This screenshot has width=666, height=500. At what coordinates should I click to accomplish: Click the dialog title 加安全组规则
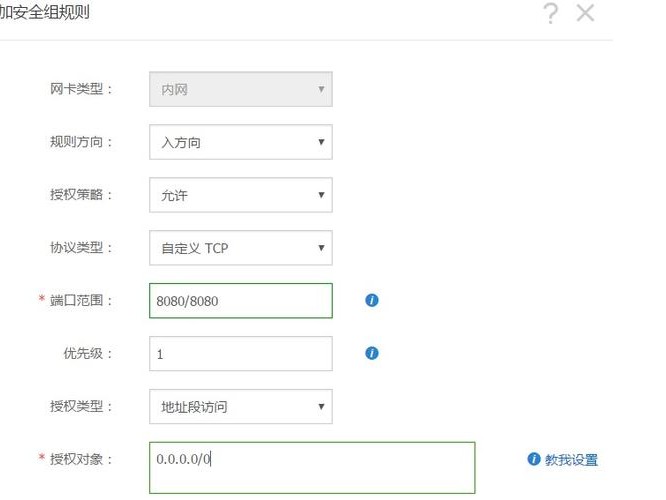click(45, 11)
